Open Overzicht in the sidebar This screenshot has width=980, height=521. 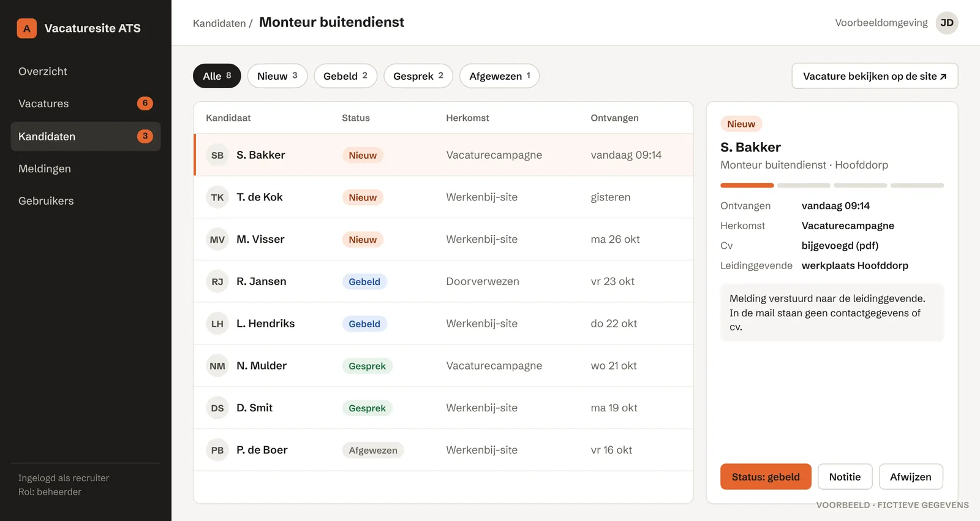click(x=86, y=71)
